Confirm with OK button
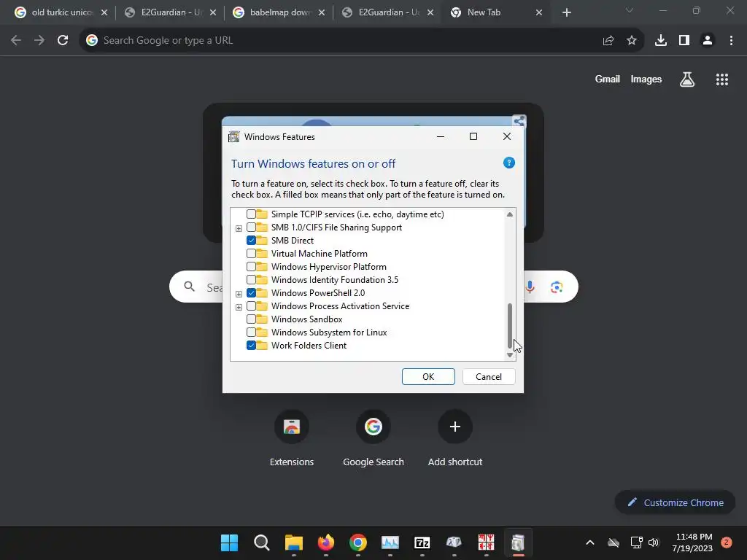The height and width of the screenshot is (560, 747). [428, 377]
